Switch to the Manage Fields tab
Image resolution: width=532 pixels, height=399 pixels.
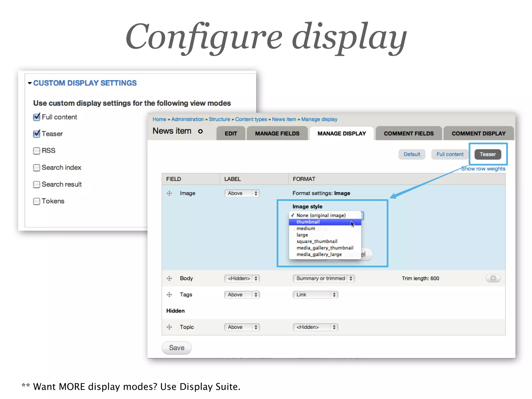tap(277, 133)
